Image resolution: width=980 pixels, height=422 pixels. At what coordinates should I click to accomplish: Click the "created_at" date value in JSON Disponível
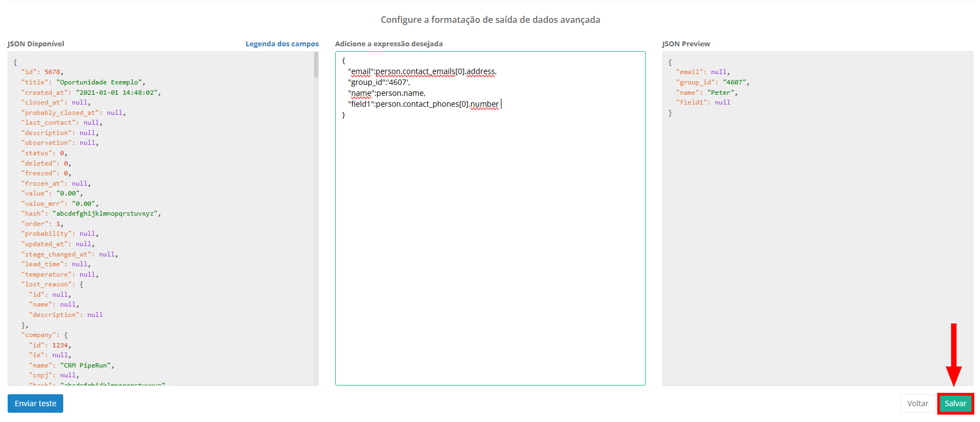(117, 93)
